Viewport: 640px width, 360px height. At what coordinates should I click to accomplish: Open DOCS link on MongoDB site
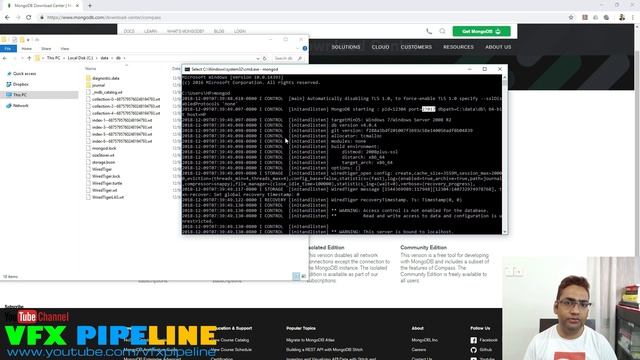tap(129, 31)
